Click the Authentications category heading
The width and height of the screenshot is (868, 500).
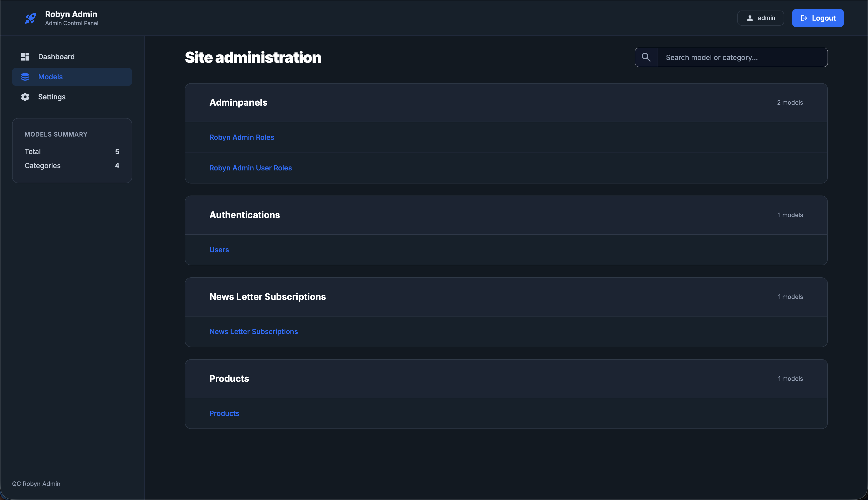coord(245,215)
